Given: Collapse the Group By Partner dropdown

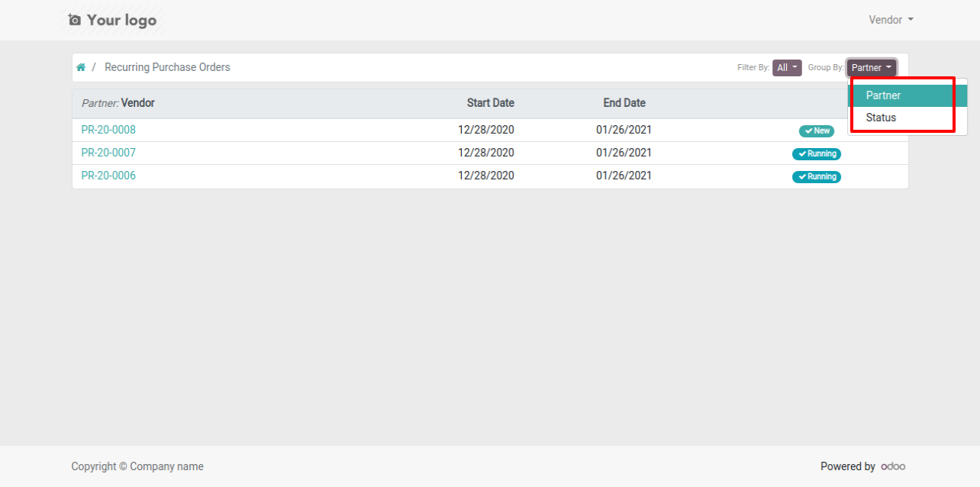Looking at the screenshot, I should tap(872, 68).
